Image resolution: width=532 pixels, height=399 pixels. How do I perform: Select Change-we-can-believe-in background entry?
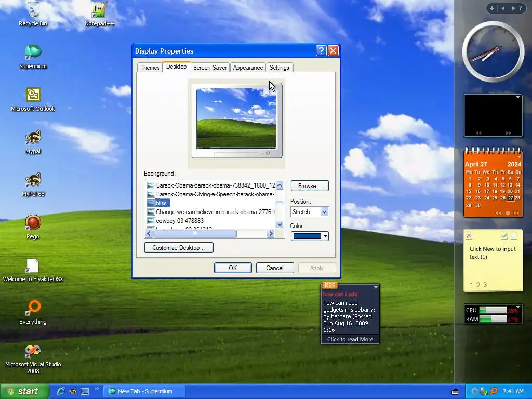click(211, 212)
